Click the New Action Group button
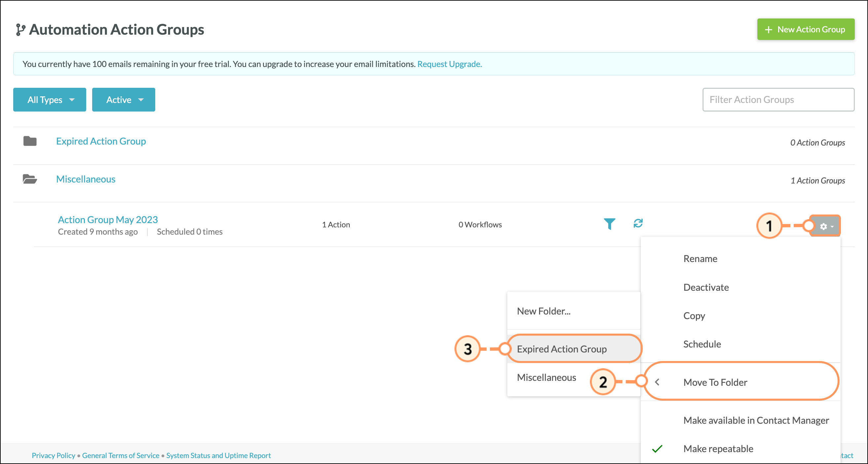 pos(805,29)
